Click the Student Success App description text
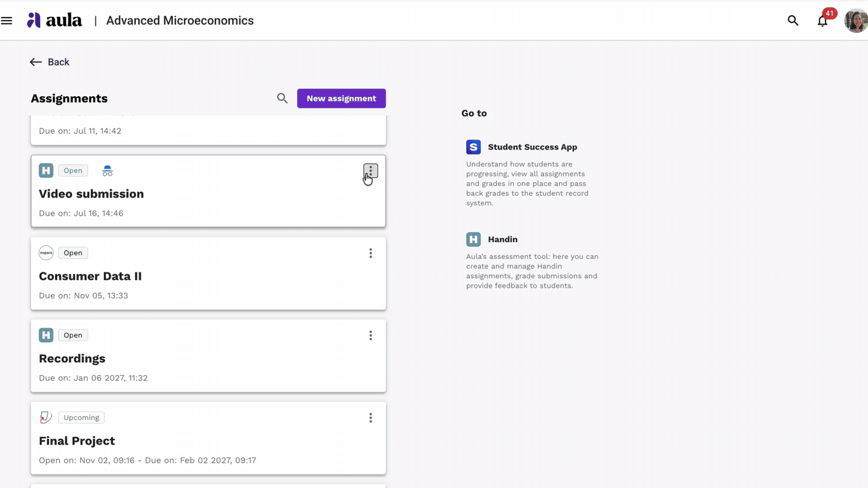 click(x=527, y=183)
